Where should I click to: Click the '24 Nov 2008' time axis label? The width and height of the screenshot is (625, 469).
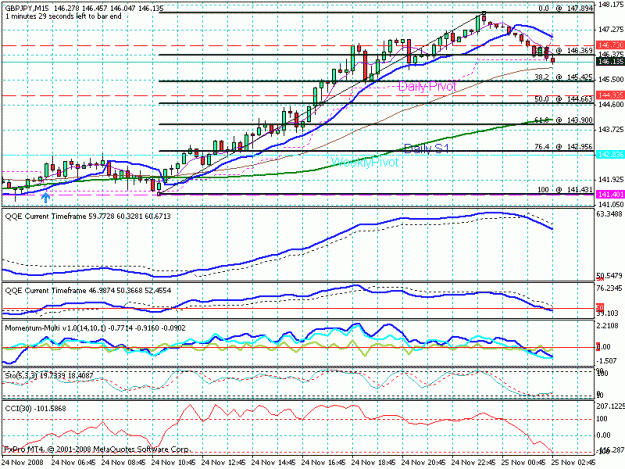(22, 463)
